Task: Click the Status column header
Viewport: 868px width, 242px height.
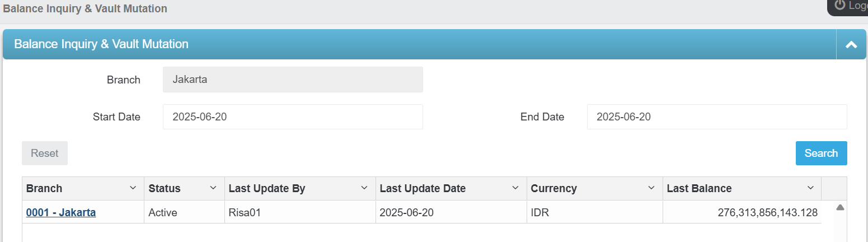Action: pos(165,189)
